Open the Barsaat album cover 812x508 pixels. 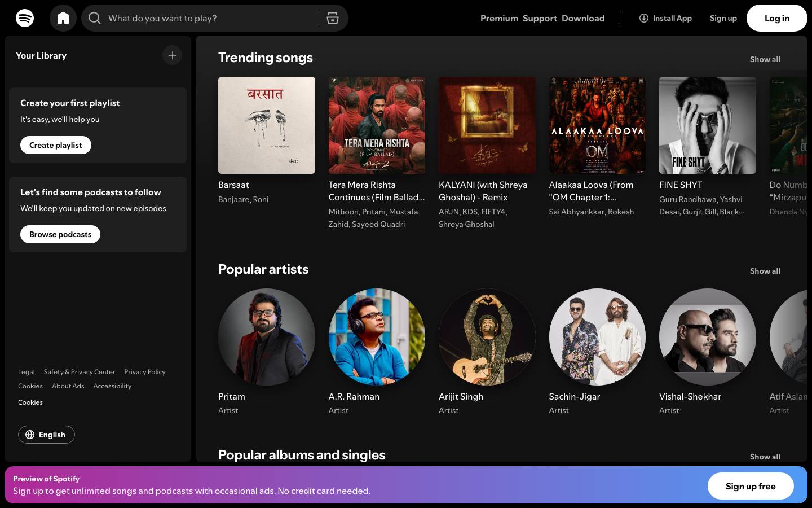[x=267, y=125]
